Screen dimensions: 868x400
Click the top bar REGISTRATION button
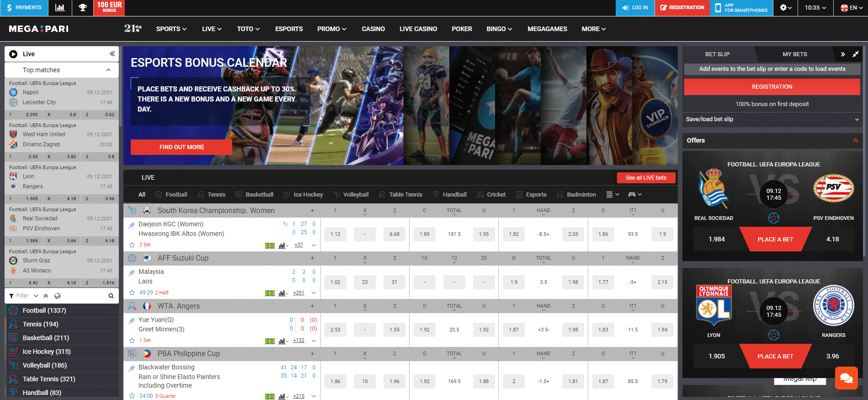(682, 8)
